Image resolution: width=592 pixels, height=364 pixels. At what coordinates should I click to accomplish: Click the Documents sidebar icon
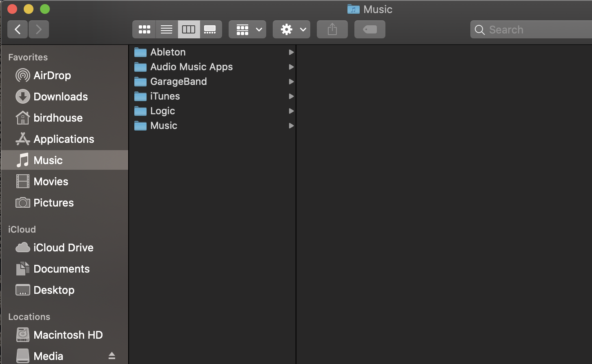tap(22, 269)
